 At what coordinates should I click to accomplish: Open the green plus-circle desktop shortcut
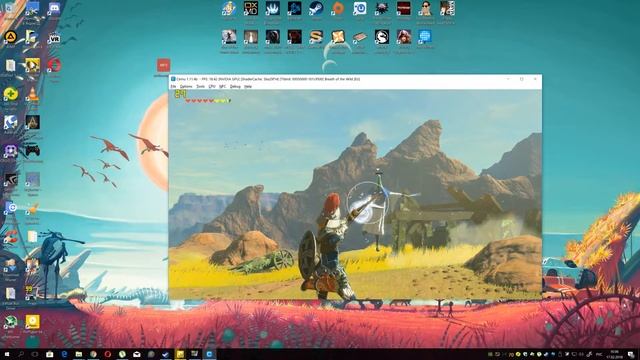click(10, 94)
